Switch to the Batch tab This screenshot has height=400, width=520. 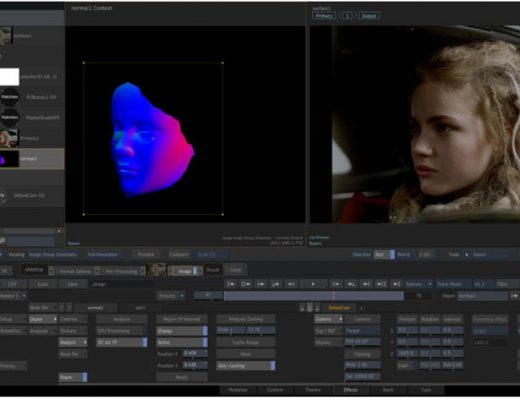point(388,390)
